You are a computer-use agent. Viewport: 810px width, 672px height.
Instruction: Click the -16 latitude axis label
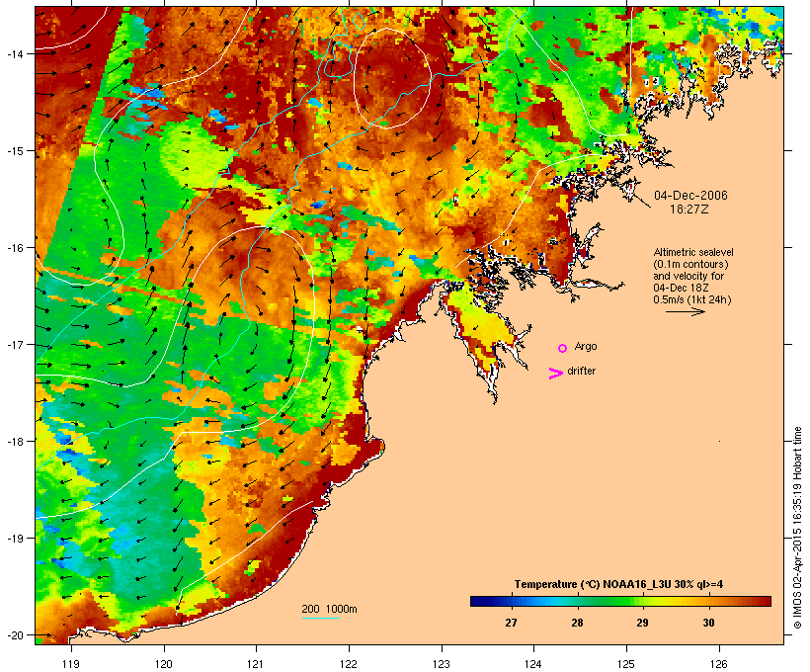tap(14, 248)
